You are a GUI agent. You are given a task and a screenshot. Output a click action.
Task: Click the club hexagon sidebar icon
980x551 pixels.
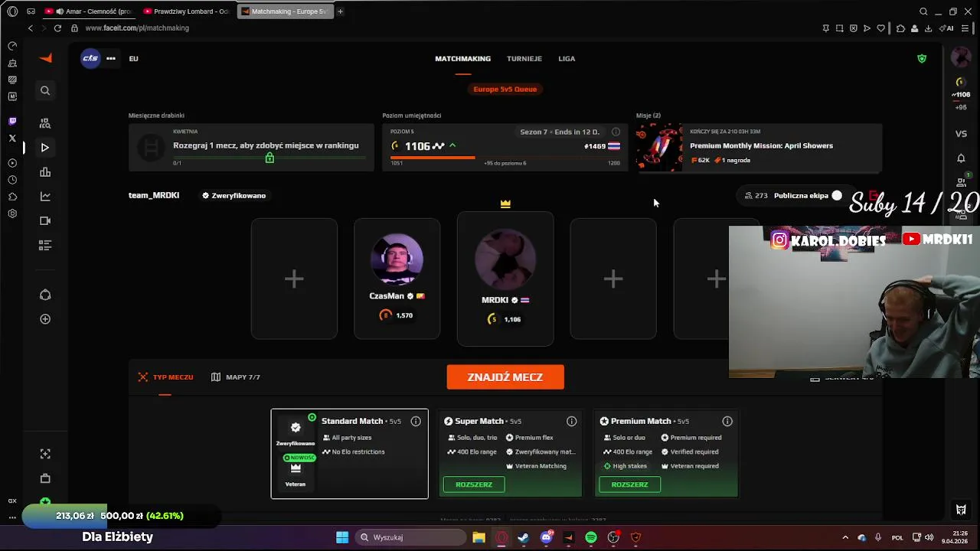45,295
